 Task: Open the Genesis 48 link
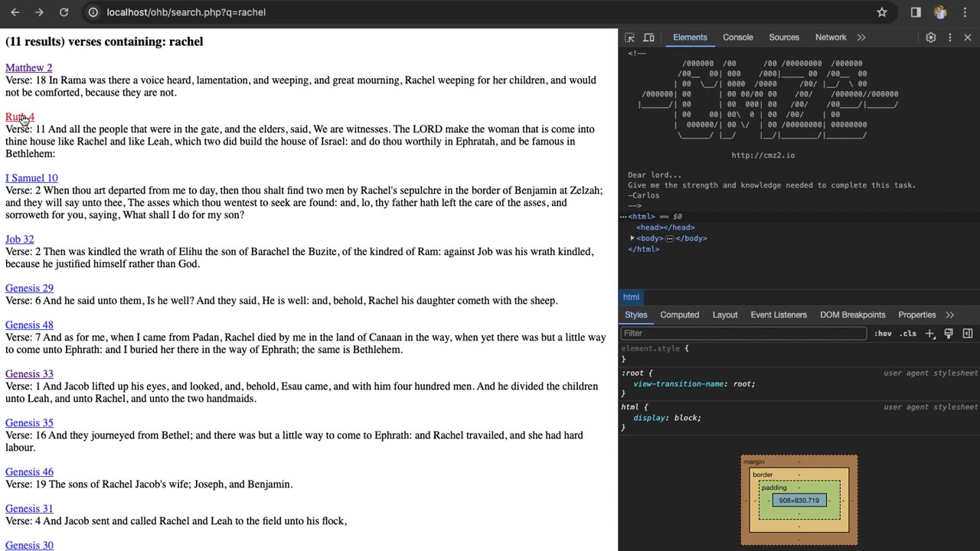pos(29,325)
